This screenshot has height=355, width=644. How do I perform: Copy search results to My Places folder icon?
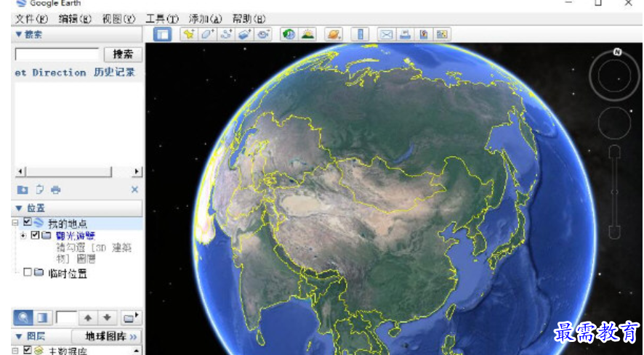[23, 189]
